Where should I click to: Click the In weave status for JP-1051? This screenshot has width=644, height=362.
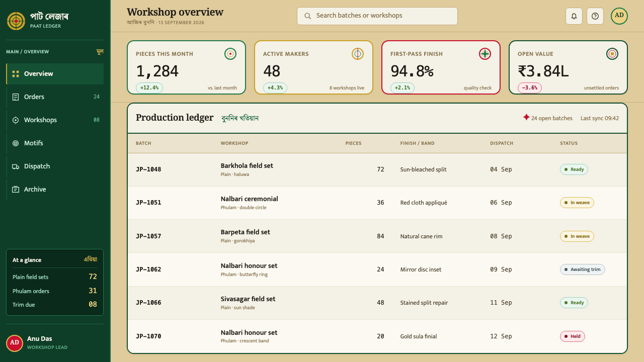point(577,203)
